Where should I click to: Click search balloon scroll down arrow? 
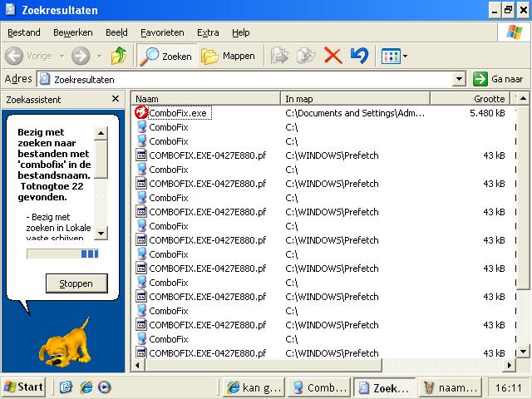point(101,233)
